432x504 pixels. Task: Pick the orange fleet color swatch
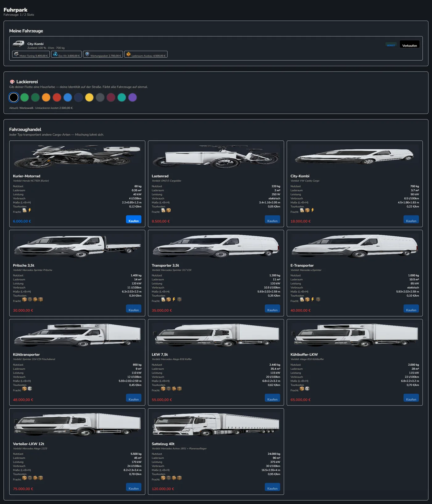click(x=46, y=98)
